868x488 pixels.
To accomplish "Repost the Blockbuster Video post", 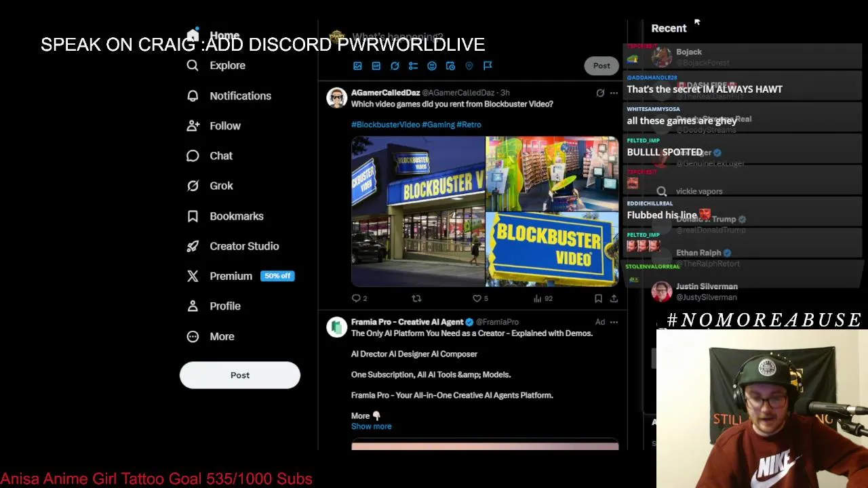I will 416,298.
